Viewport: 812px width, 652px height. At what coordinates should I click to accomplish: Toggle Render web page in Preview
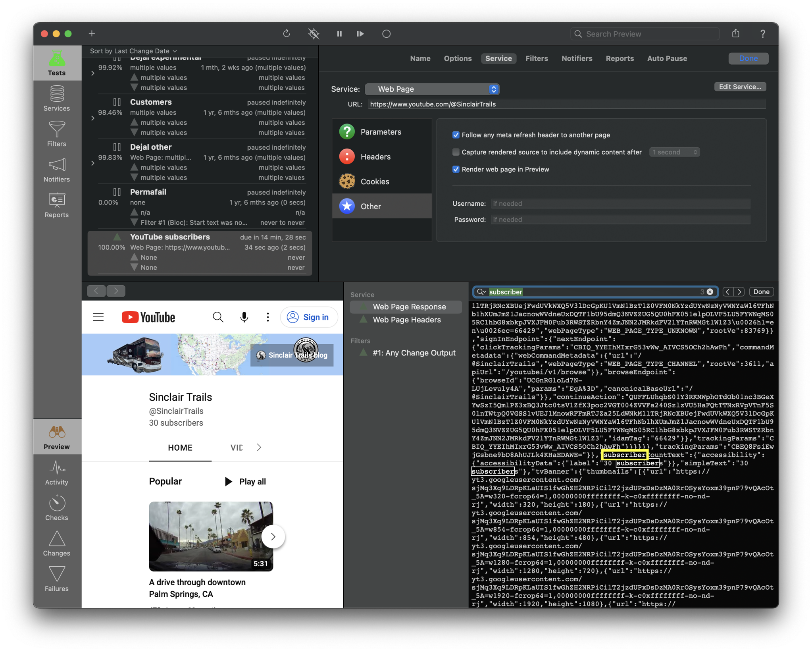456,169
